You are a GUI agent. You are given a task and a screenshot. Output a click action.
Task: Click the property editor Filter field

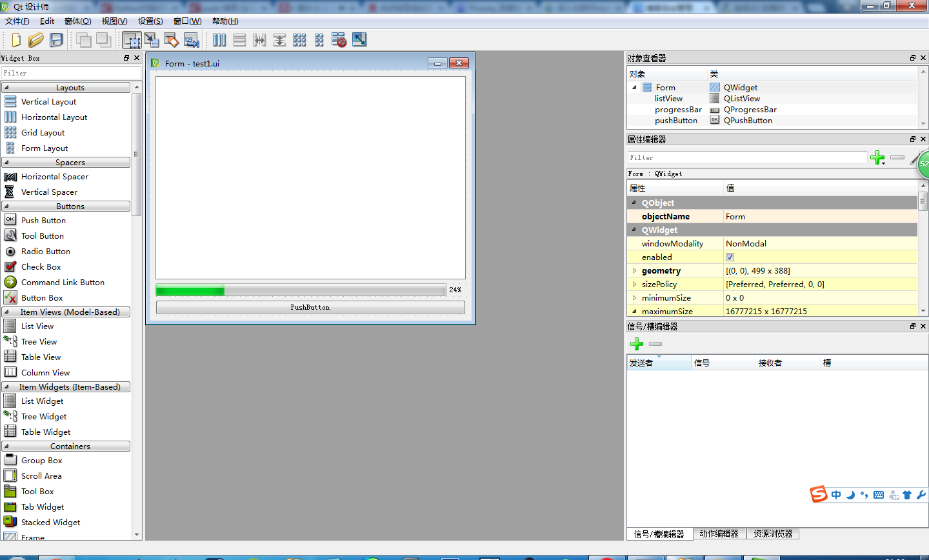pyautogui.click(x=747, y=157)
